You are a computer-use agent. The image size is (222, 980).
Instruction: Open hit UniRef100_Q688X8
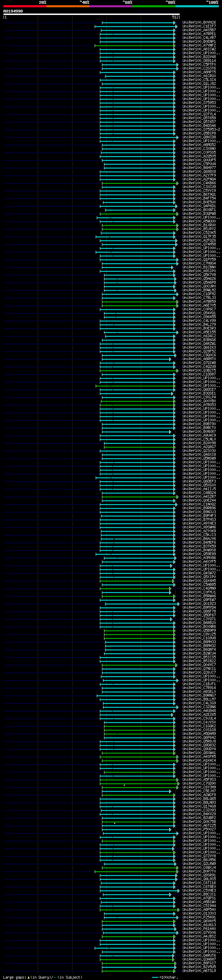coord(199,172)
